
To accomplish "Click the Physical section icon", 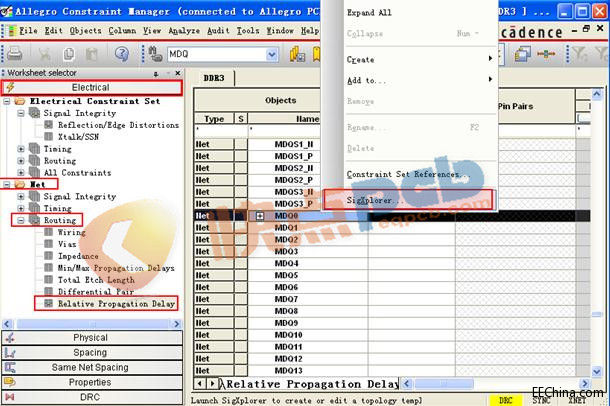I will point(10,338).
